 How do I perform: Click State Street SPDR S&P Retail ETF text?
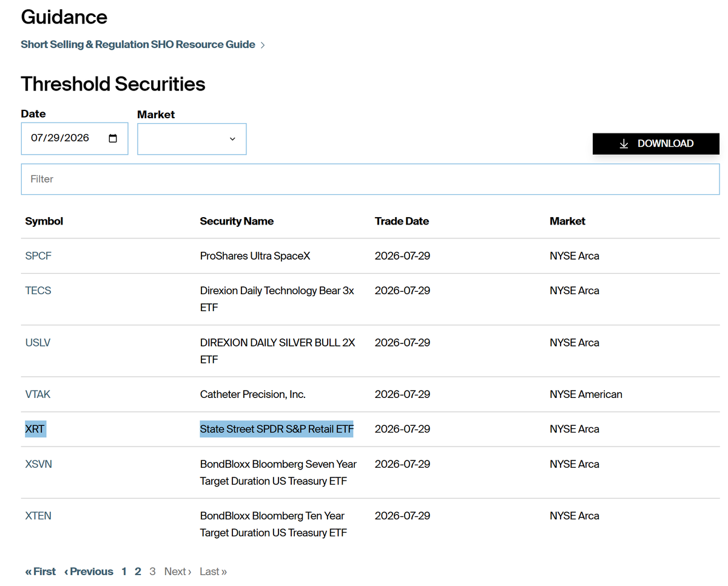tap(277, 429)
